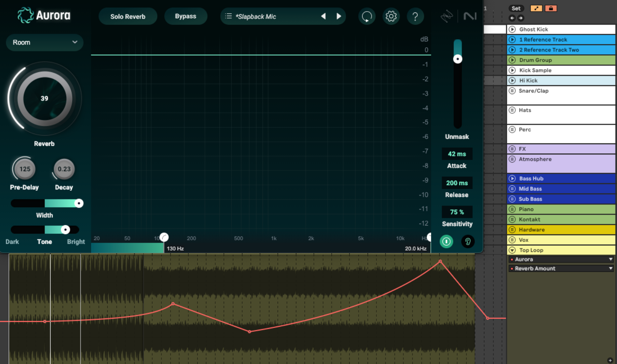Click the Tone slider handle
This screenshot has width=617, height=364.
[65, 230]
